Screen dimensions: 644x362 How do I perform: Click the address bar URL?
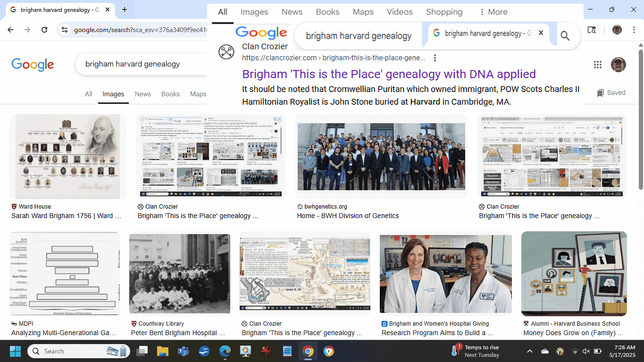[140, 30]
